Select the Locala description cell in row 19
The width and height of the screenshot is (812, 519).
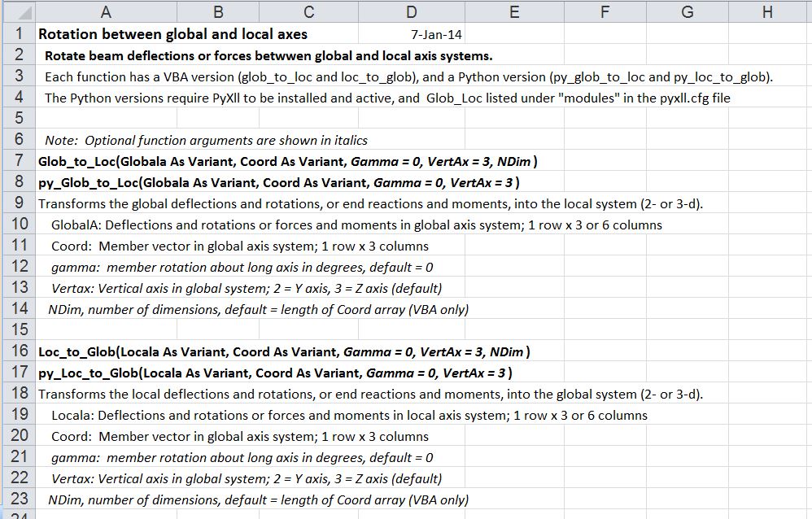tap(349, 415)
